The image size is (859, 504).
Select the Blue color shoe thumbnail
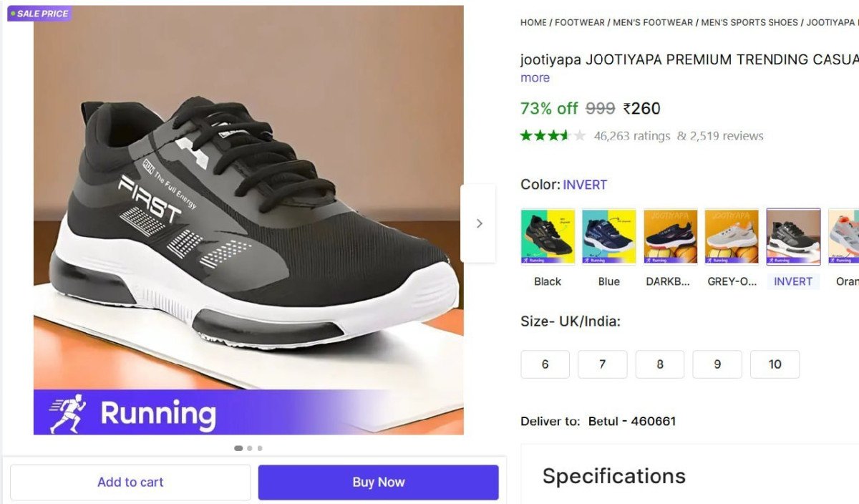(608, 237)
